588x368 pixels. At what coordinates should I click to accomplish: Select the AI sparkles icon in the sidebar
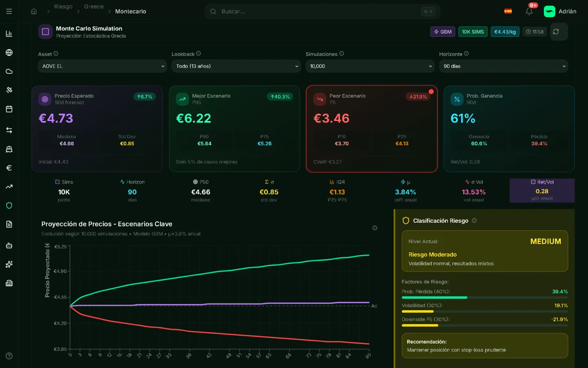coord(9,265)
